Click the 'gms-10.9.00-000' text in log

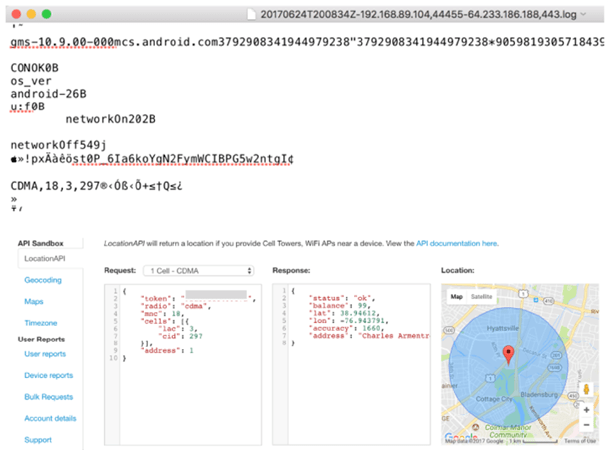pyautogui.click(x=62, y=42)
